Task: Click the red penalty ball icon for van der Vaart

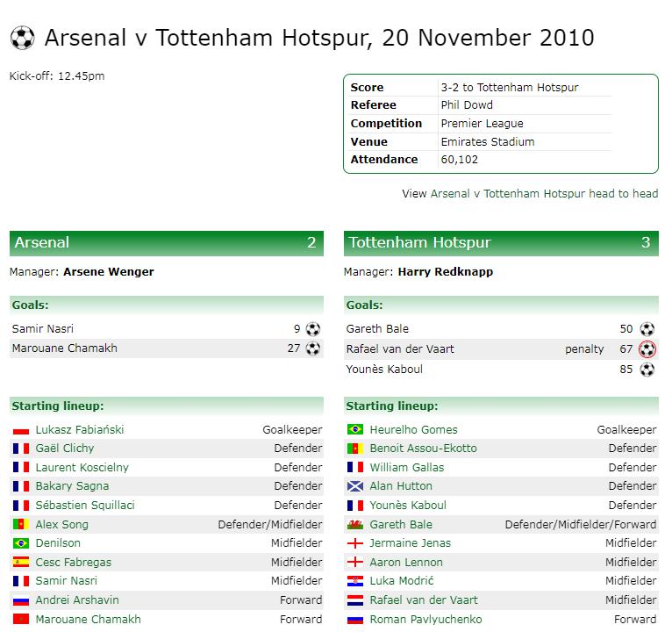Action: pyautogui.click(x=647, y=349)
